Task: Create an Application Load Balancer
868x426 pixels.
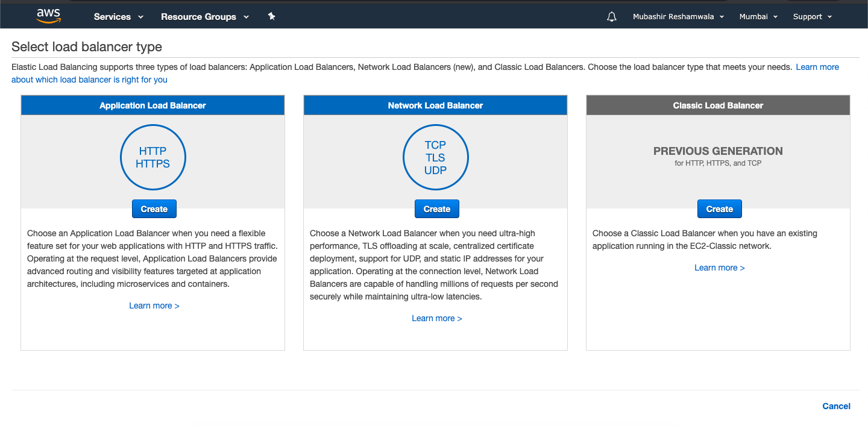Action: pos(154,209)
